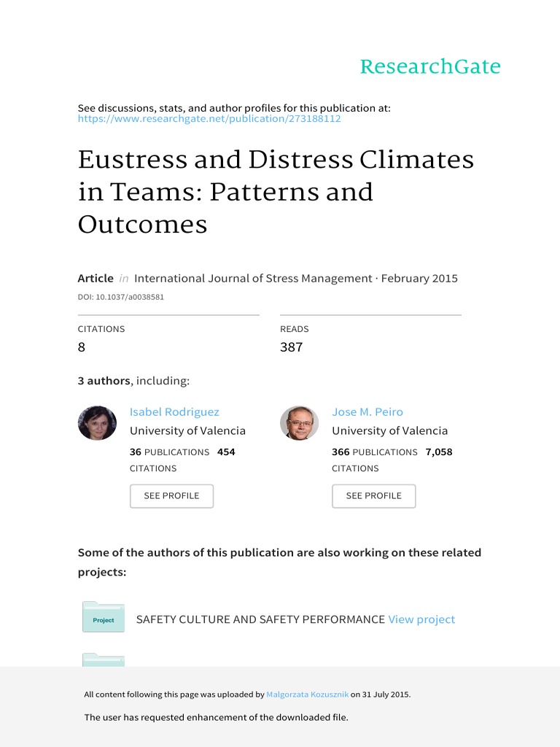This screenshot has height=747, width=560.
Task: Click the reads count 387
Action: click(292, 347)
